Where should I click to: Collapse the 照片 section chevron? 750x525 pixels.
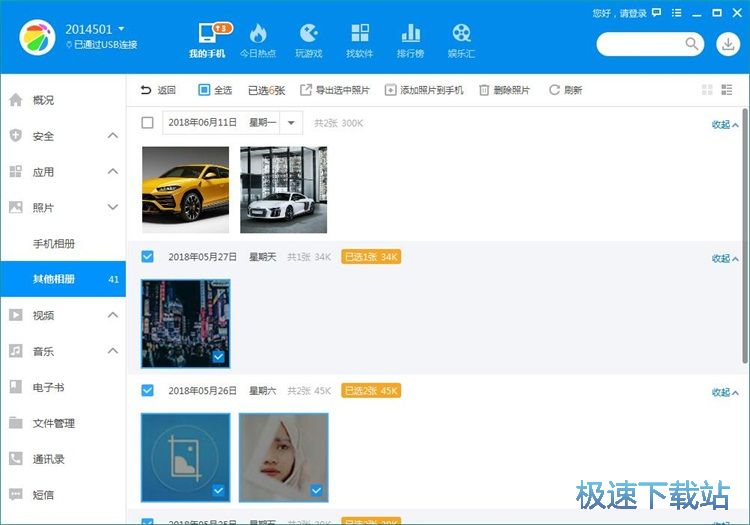point(113,207)
